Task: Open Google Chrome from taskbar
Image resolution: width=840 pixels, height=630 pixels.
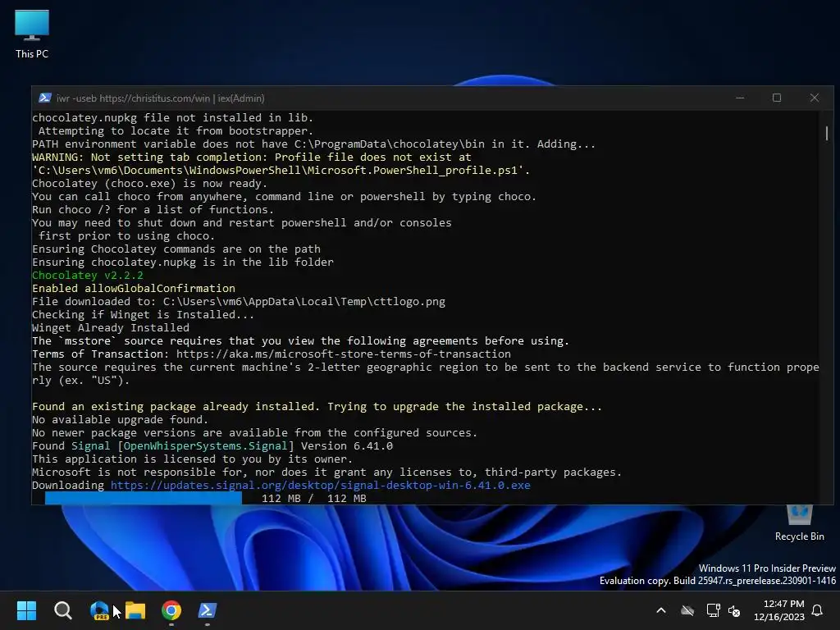Action: tap(171, 610)
